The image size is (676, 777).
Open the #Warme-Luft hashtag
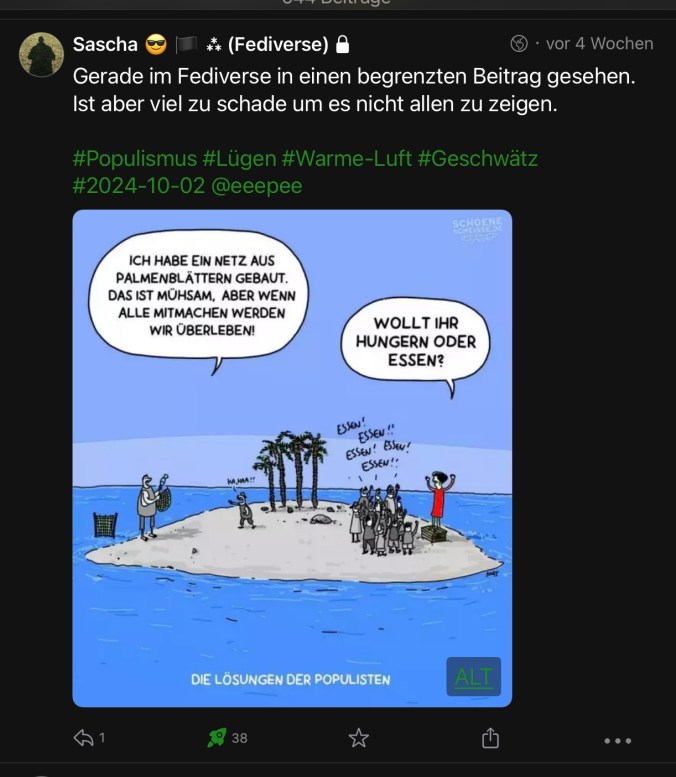346,159
